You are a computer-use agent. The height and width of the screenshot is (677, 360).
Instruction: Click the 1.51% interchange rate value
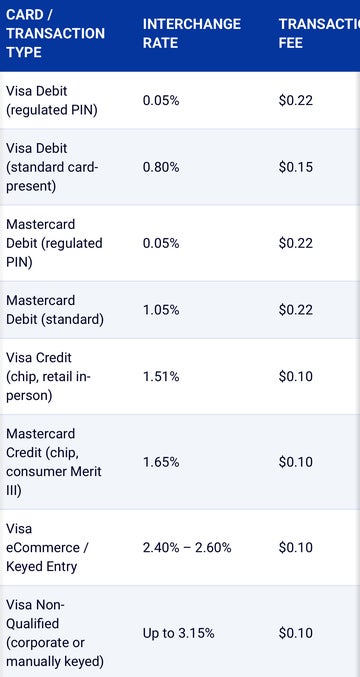[x=161, y=376]
